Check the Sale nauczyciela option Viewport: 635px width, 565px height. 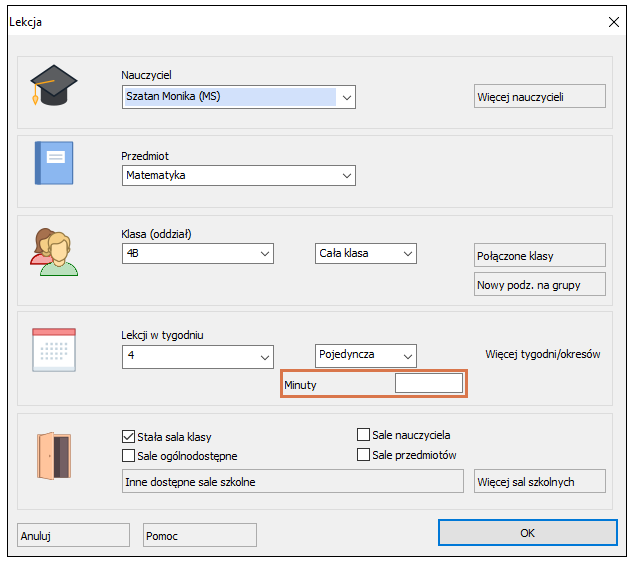pyautogui.click(x=364, y=435)
